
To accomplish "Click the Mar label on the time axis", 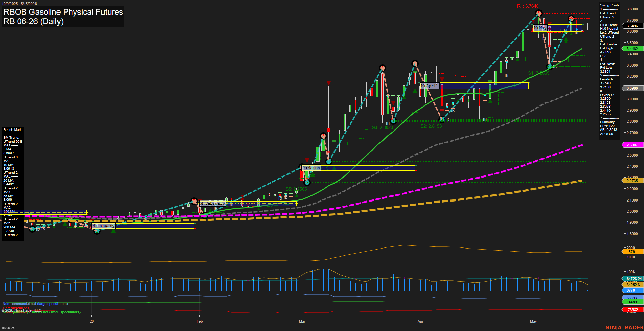I will 302,321.
